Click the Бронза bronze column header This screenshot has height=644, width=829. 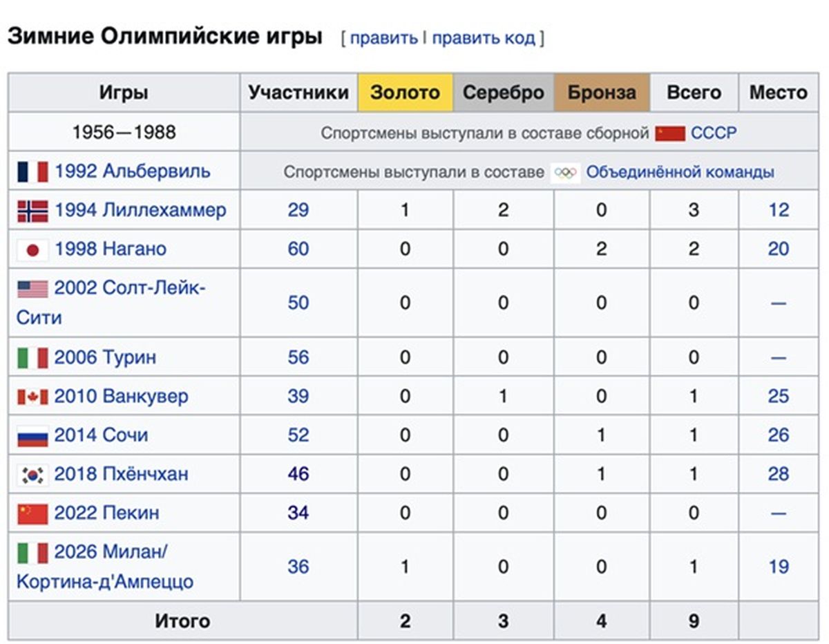(602, 93)
